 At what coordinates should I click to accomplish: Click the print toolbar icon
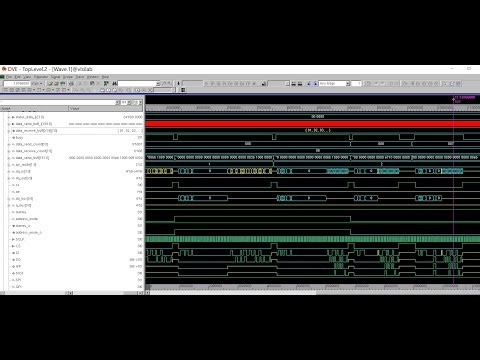(x=71, y=83)
